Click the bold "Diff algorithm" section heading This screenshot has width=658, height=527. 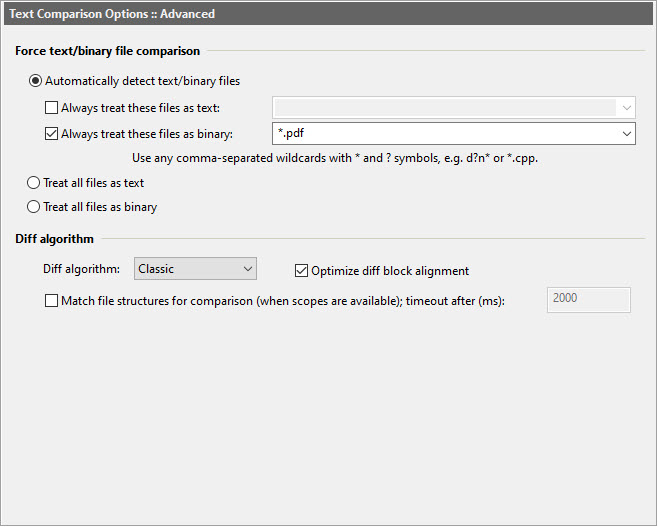tap(55, 239)
